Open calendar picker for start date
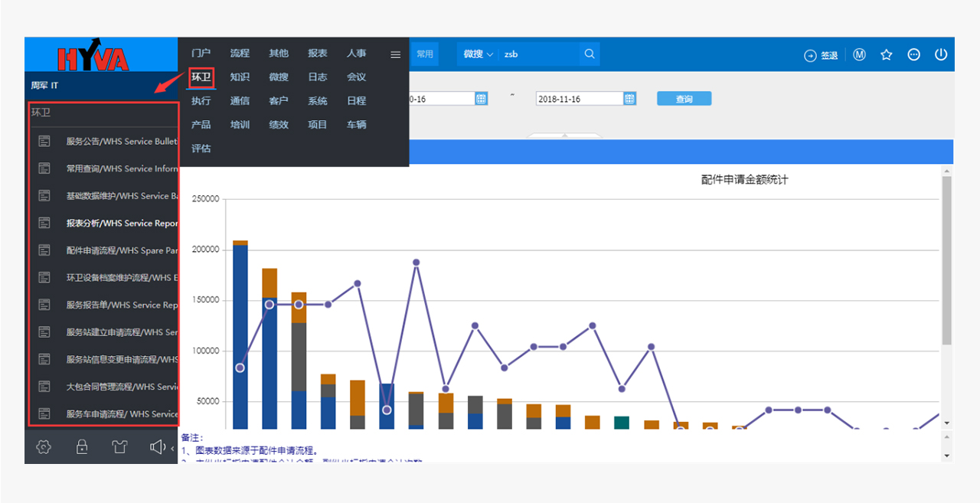This screenshot has width=980, height=503. pos(482,99)
